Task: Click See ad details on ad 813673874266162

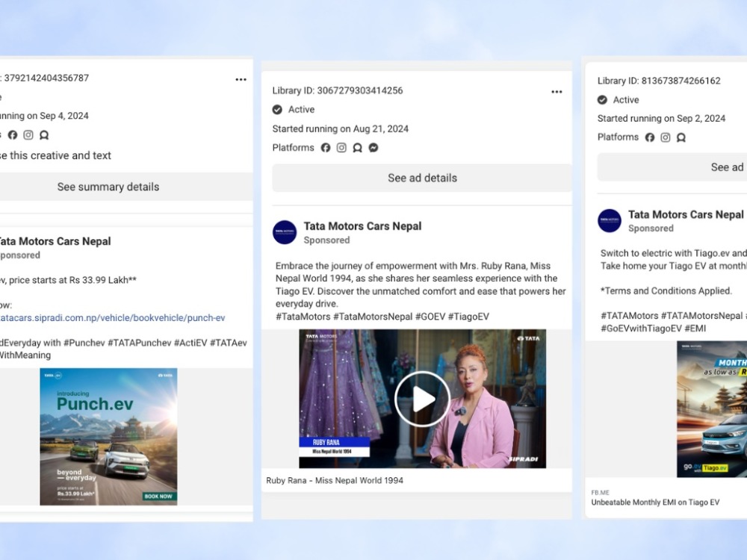Action: [x=672, y=167]
